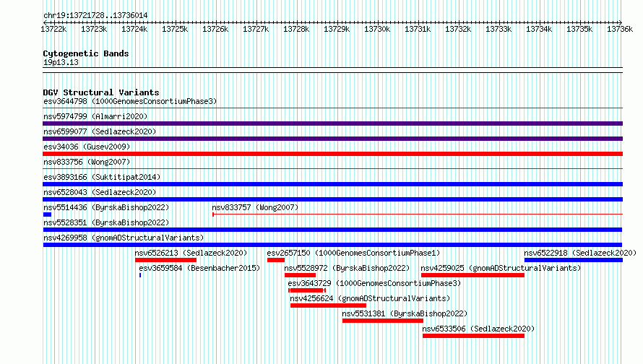Click the left arrow end of ruler

click(45, 22)
